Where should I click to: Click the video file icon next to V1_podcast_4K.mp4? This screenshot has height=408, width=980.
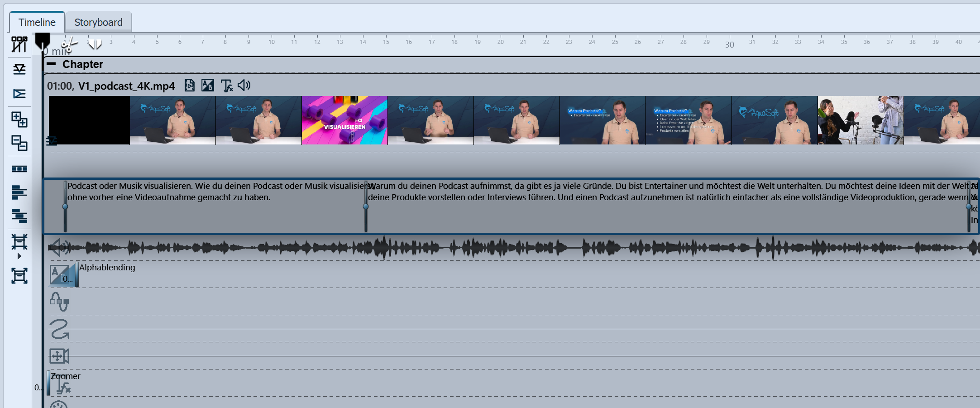tap(190, 85)
